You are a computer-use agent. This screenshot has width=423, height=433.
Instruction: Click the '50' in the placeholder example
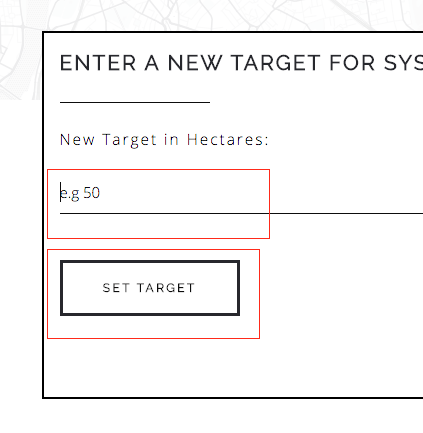[92, 193]
